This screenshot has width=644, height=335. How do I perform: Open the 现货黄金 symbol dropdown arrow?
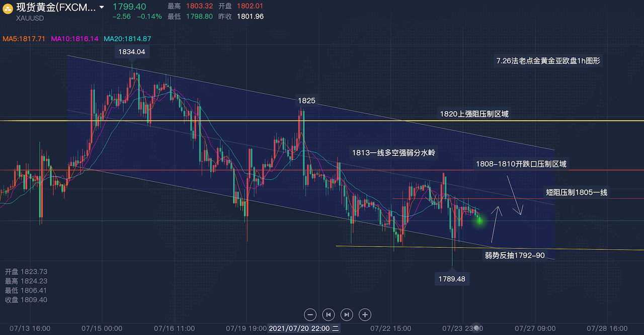[102, 8]
